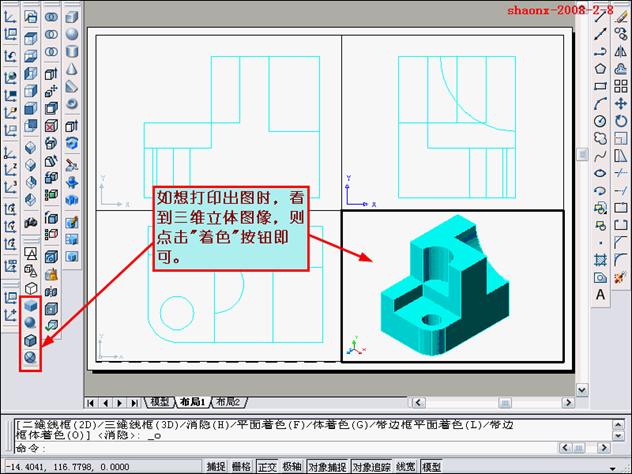The height and width of the screenshot is (474, 632).
Task: Switch to the 模型 (Model) tab
Action: (159, 402)
